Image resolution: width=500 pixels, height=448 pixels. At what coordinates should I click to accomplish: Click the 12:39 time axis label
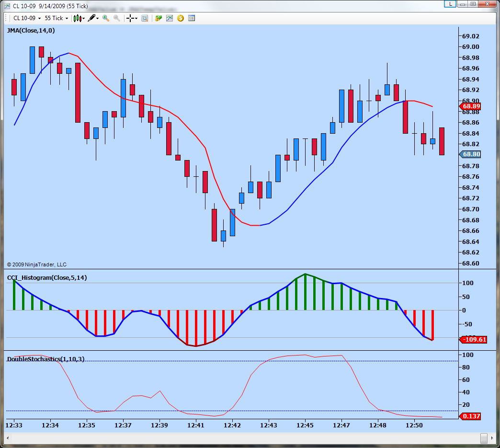coord(159,425)
